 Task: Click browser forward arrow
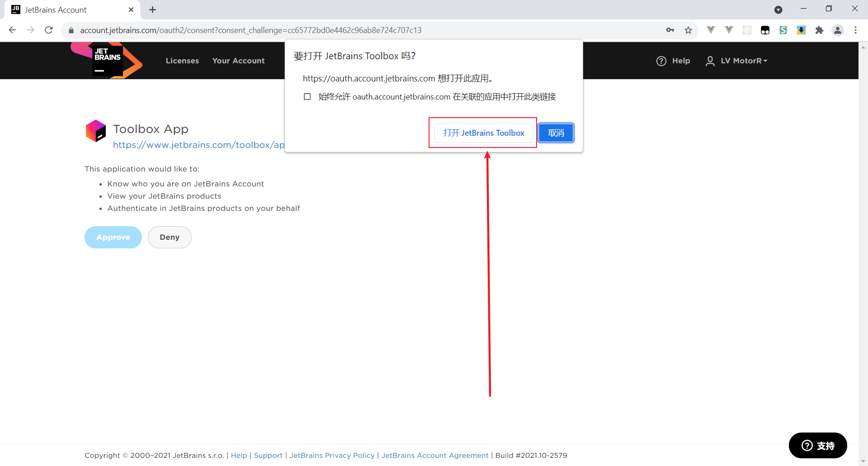coord(31,30)
